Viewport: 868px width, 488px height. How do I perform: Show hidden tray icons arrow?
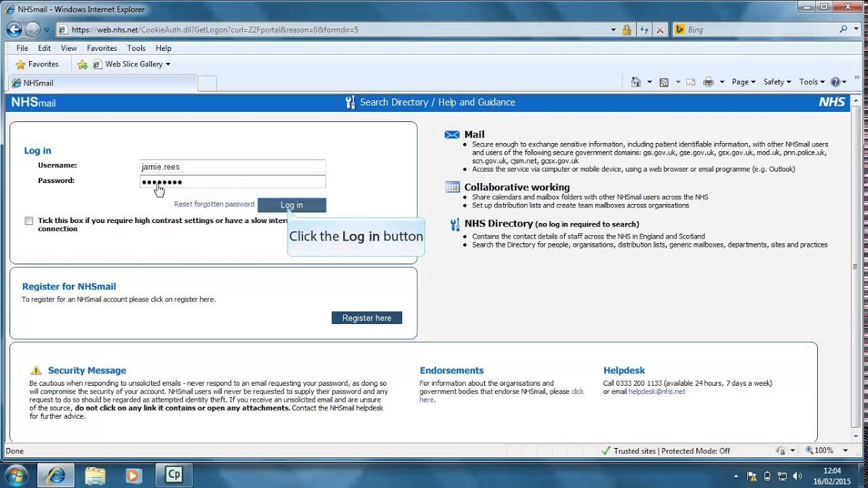click(736, 476)
